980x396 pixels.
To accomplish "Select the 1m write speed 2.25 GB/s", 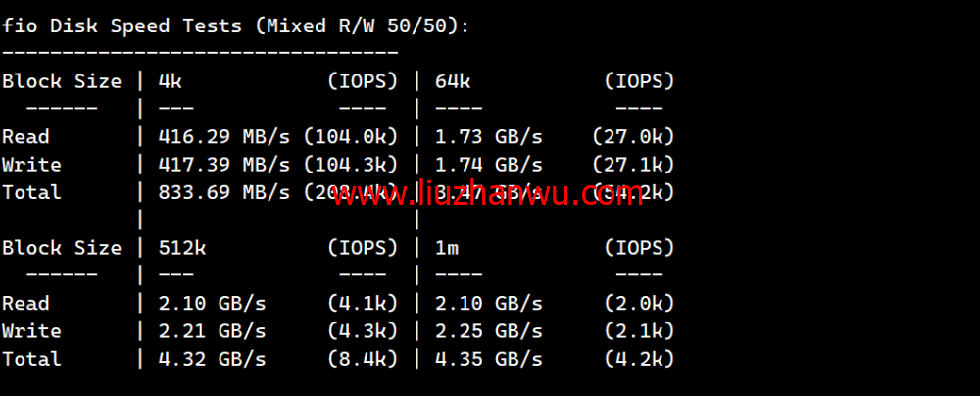I will coord(489,331).
